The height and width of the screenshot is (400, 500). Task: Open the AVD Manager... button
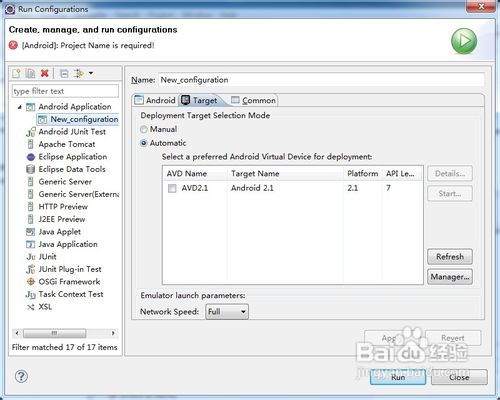(x=450, y=277)
